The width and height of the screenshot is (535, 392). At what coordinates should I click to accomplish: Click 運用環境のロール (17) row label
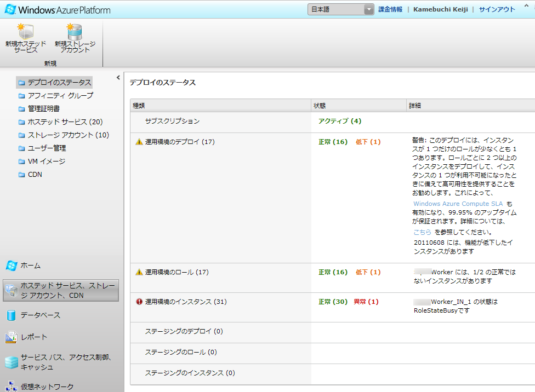[x=177, y=272]
